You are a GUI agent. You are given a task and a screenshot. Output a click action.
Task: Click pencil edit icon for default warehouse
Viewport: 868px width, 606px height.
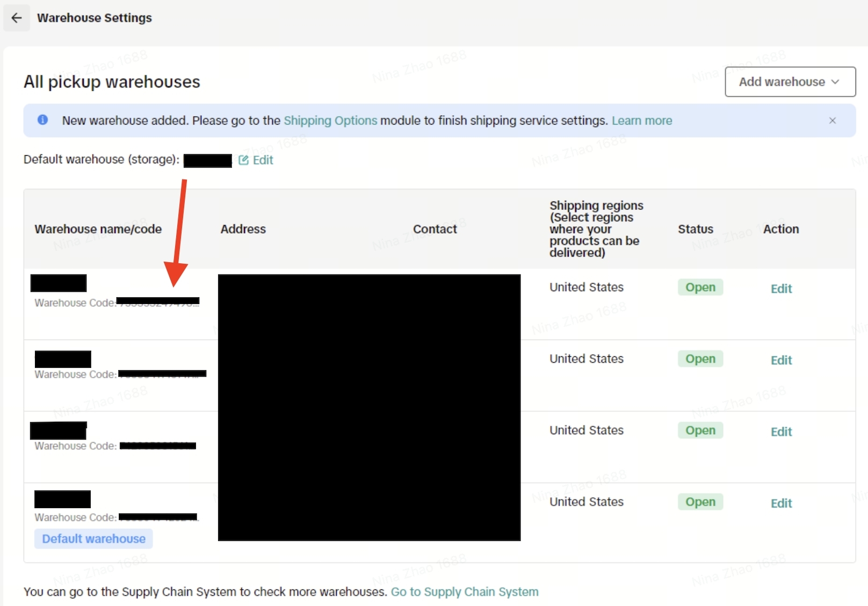coord(243,160)
